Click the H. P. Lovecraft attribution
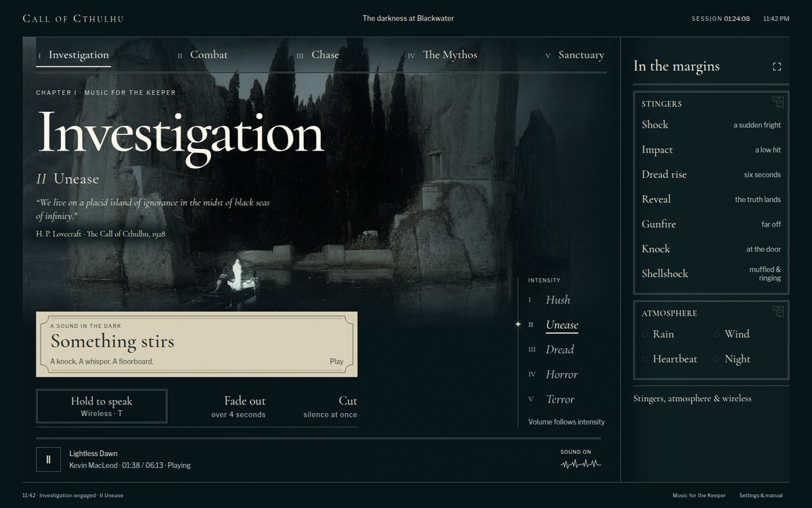Image resolution: width=812 pixels, height=508 pixels. [x=101, y=234]
